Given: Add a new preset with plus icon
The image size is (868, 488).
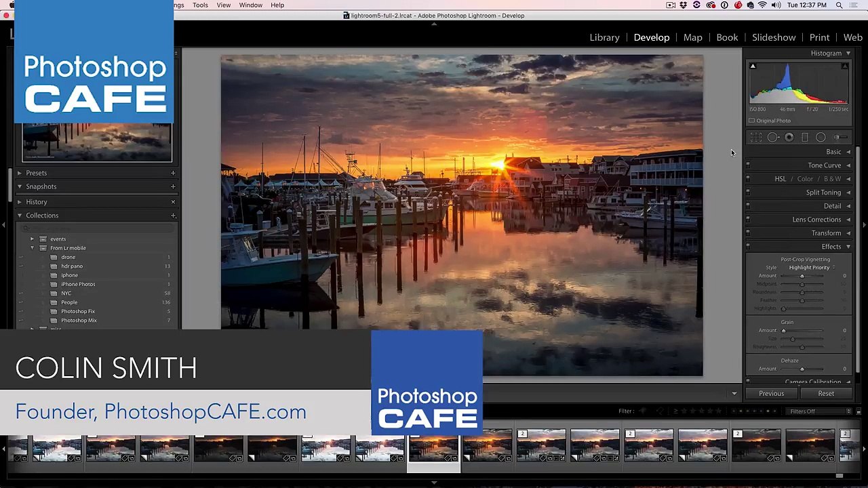Looking at the screenshot, I should (173, 173).
